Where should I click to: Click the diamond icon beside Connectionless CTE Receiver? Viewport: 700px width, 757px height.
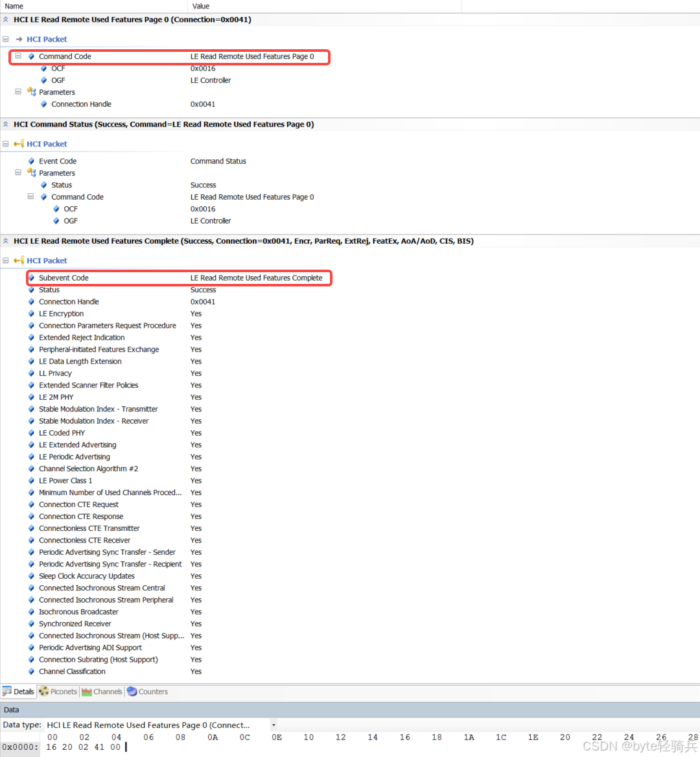(31, 541)
